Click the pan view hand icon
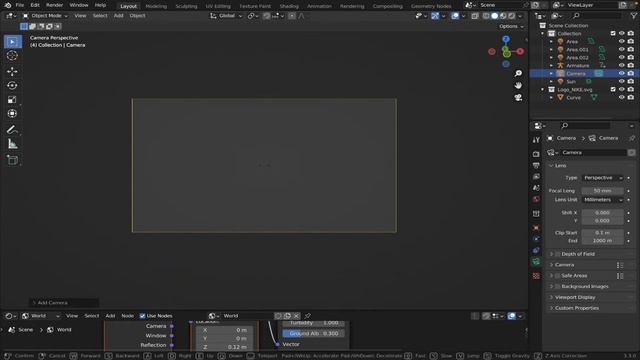 coord(518,85)
